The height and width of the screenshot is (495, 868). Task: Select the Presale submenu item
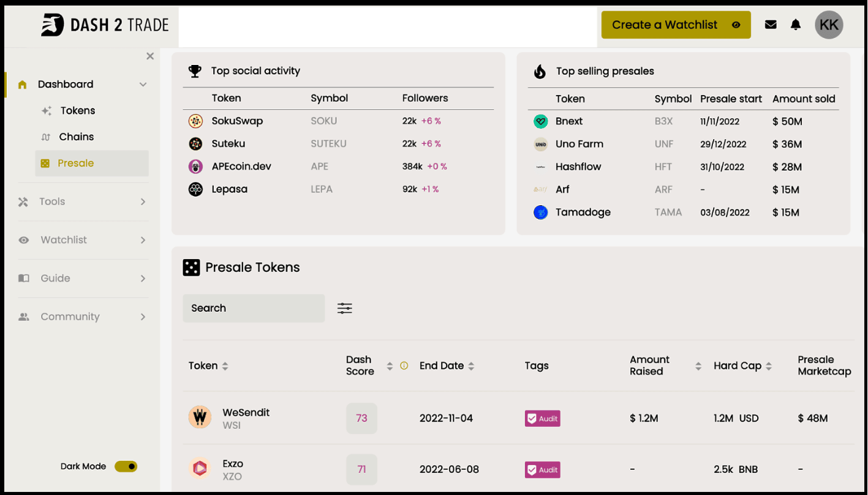[92, 164]
